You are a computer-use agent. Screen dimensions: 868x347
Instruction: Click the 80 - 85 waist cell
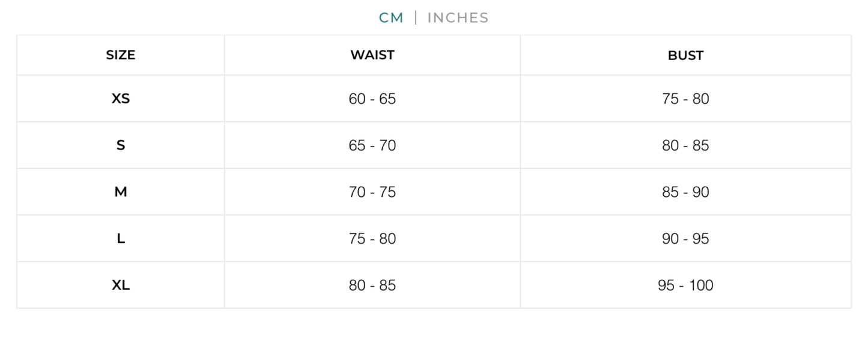372,285
